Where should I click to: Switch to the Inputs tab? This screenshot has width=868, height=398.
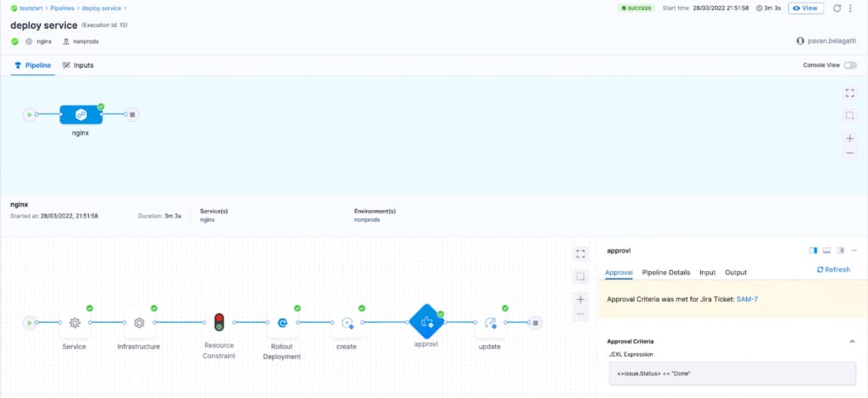[78, 65]
